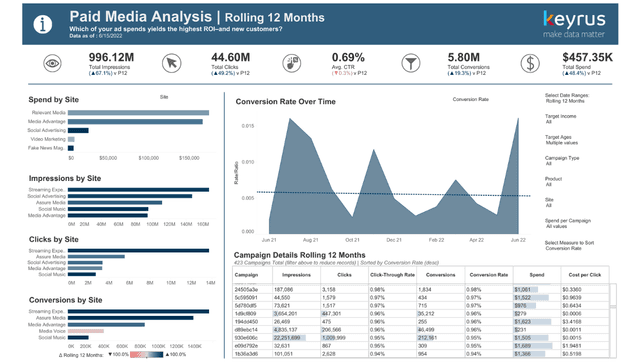
Task: Click the Spend by Site chart title
Action: point(53,100)
